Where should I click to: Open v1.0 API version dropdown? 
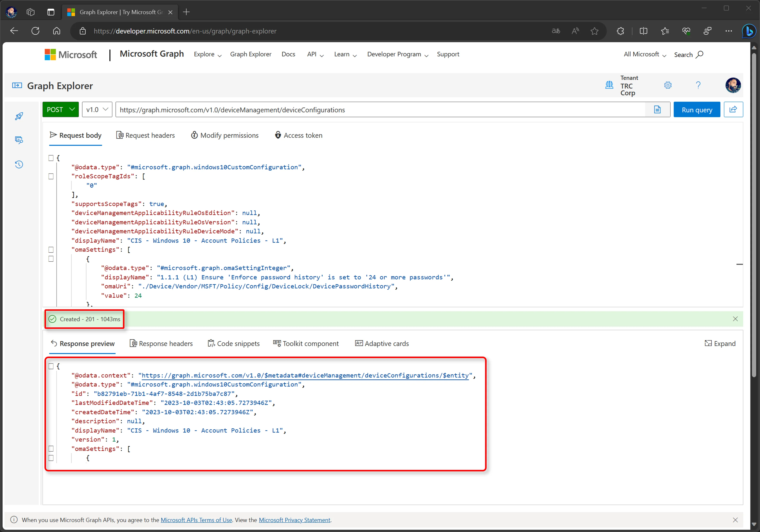pyautogui.click(x=97, y=110)
